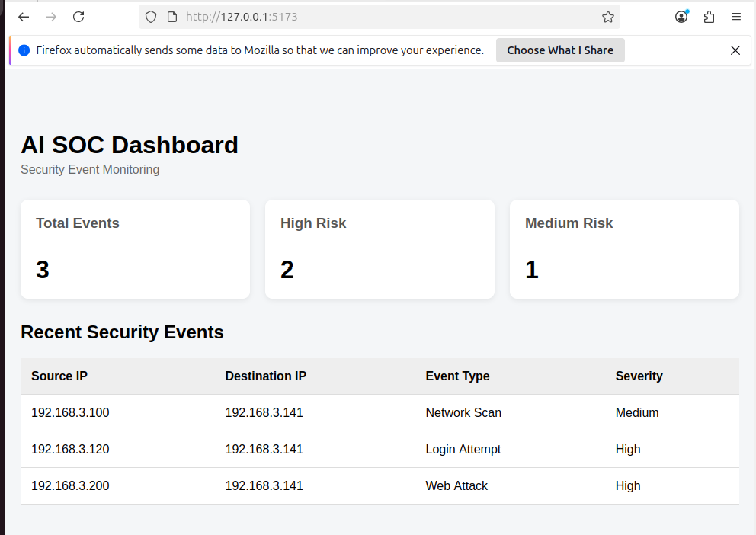The width and height of the screenshot is (756, 535).
Task: Click the Login Attempt event type cell
Action: tap(463, 449)
